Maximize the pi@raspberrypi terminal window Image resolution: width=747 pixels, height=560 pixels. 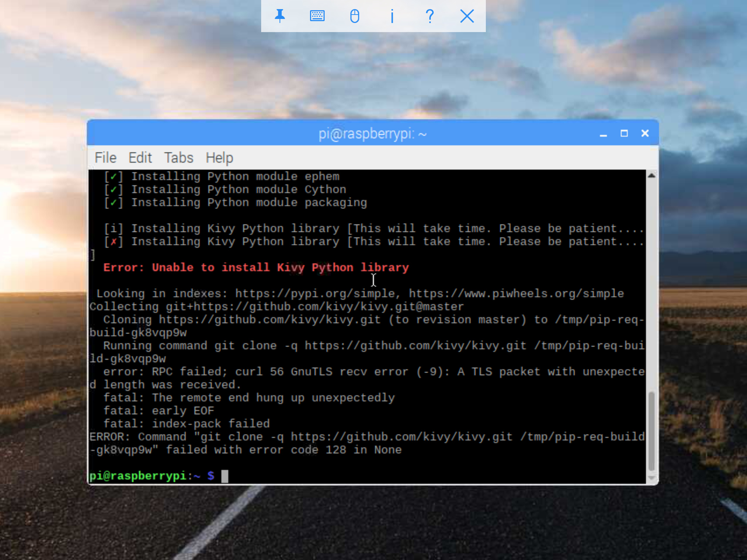pos(624,133)
